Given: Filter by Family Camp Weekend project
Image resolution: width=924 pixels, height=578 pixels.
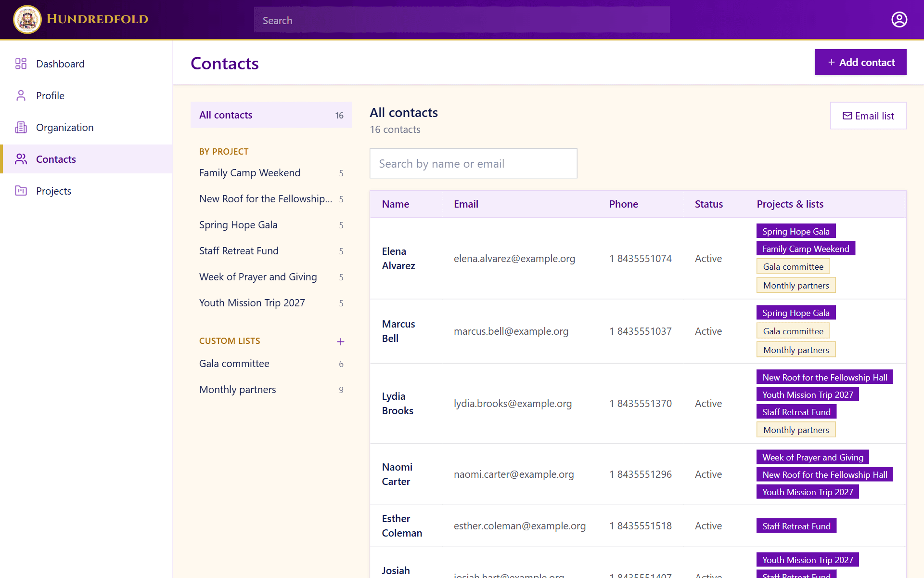Looking at the screenshot, I should point(271,173).
